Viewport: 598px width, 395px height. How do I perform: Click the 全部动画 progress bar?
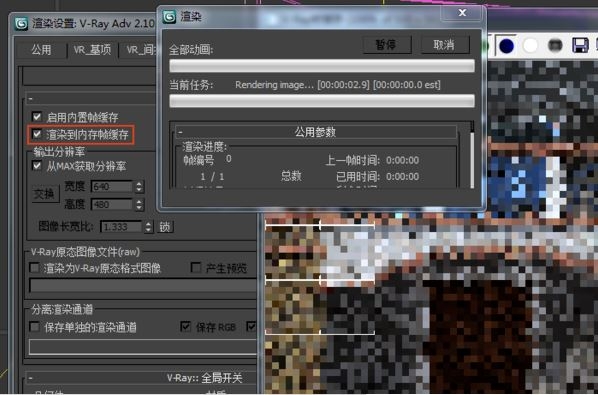click(x=322, y=66)
